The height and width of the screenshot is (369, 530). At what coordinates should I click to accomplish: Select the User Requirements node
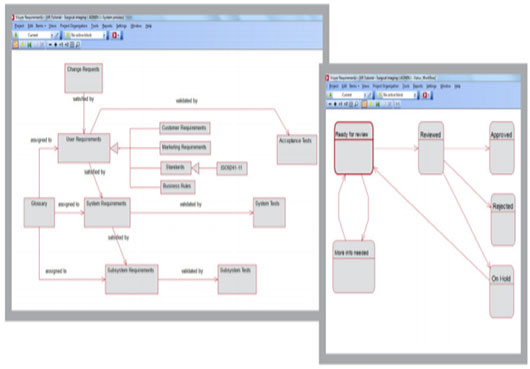coord(84,148)
